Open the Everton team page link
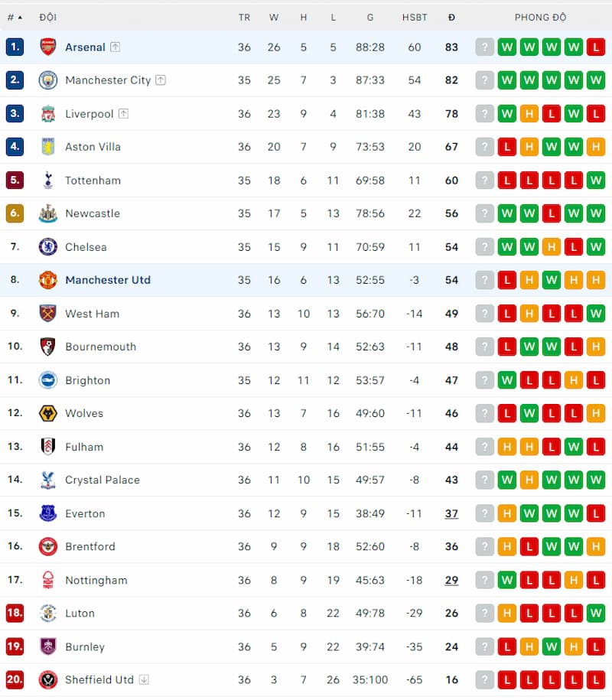The width and height of the screenshot is (612, 700). pos(85,513)
